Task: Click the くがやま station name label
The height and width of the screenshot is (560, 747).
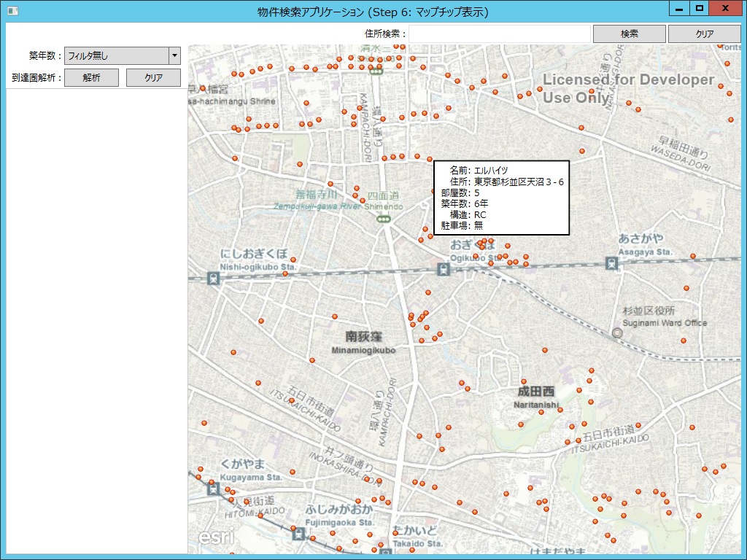Action: tap(243, 464)
